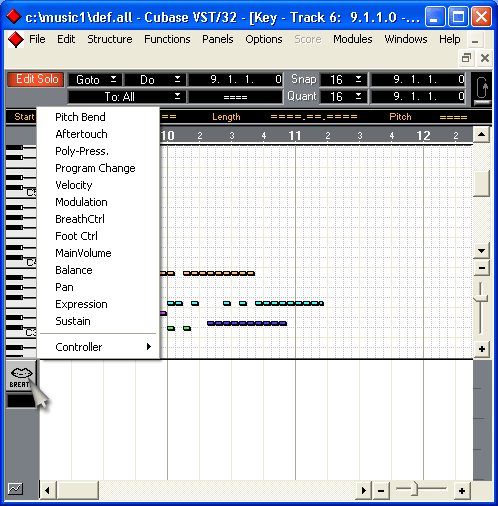Viewport: 498px width, 506px height.
Task: Click the vertical zoom slider handle
Action: (x=481, y=298)
